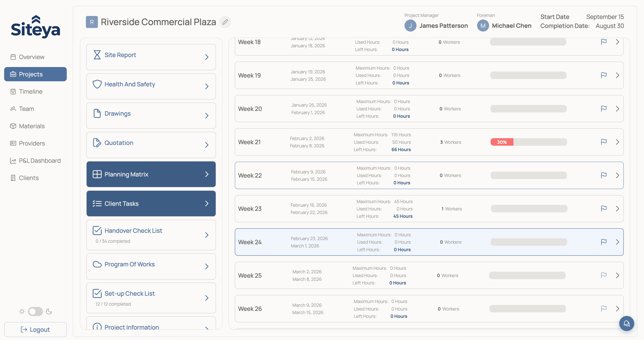Open James Patterson's profile avatar
Screen dimensions: 644x340
click(410, 26)
